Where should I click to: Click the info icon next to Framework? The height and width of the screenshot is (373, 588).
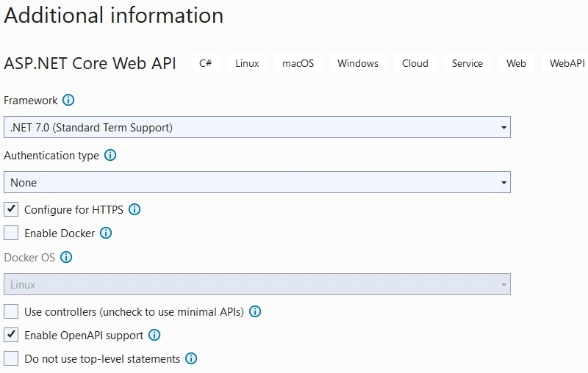pyautogui.click(x=68, y=100)
